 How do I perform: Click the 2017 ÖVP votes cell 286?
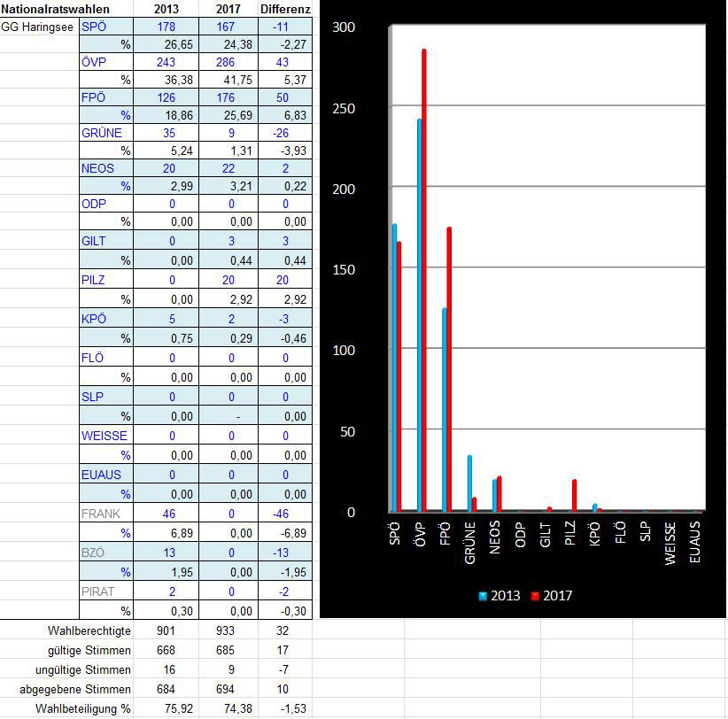pyautogui.click(x=227, y=62)
